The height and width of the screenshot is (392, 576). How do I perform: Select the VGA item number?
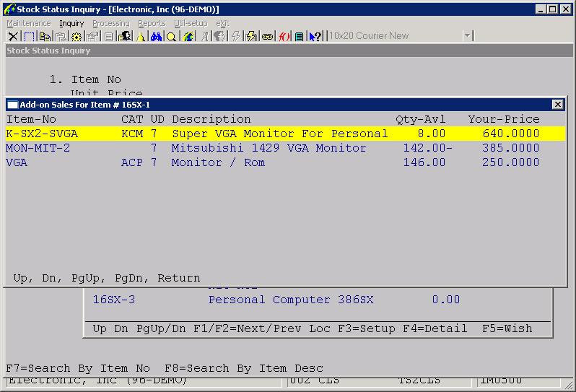coord(17,162)
